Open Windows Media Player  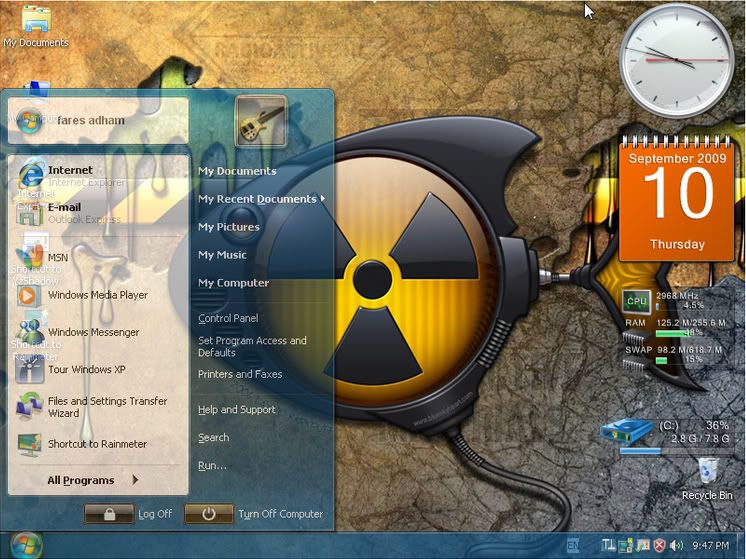pyautogui.click(x=98, y=295)
